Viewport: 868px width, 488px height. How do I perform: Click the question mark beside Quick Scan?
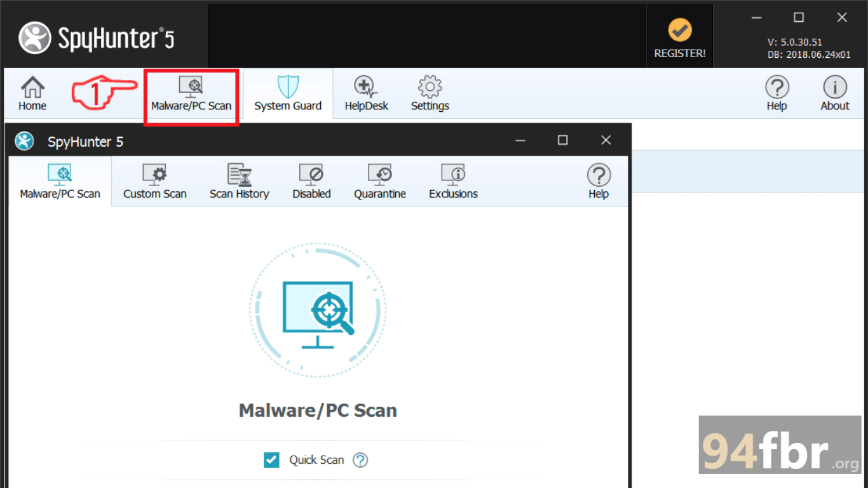pyautogui.click(x=360, y=459)
